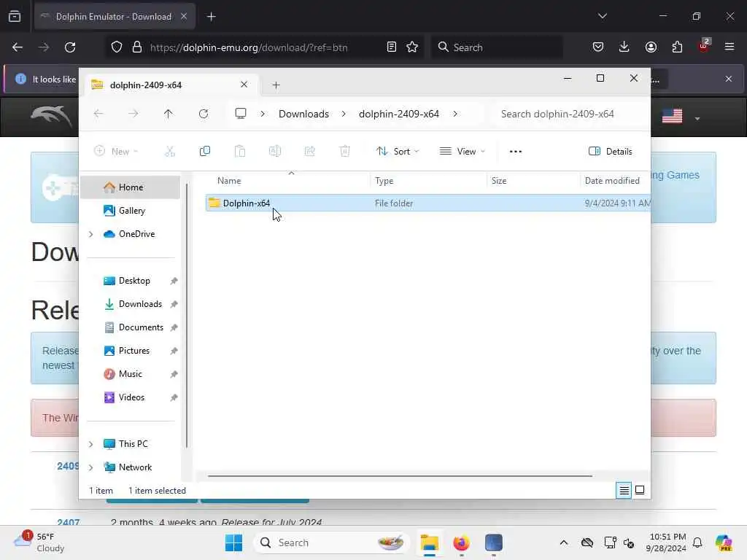Image resolution: width=747 pixels, height=560 pixels.
Task: Bookmark this page with star icon
Action: tap(412, 47)
